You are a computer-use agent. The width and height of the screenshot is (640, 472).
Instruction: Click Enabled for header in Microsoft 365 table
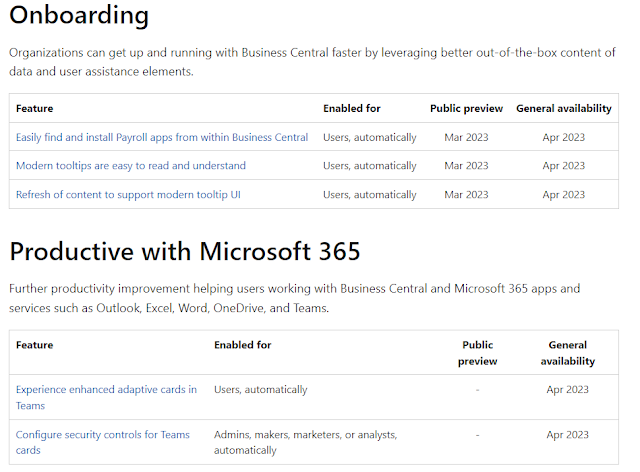[242, 345]
